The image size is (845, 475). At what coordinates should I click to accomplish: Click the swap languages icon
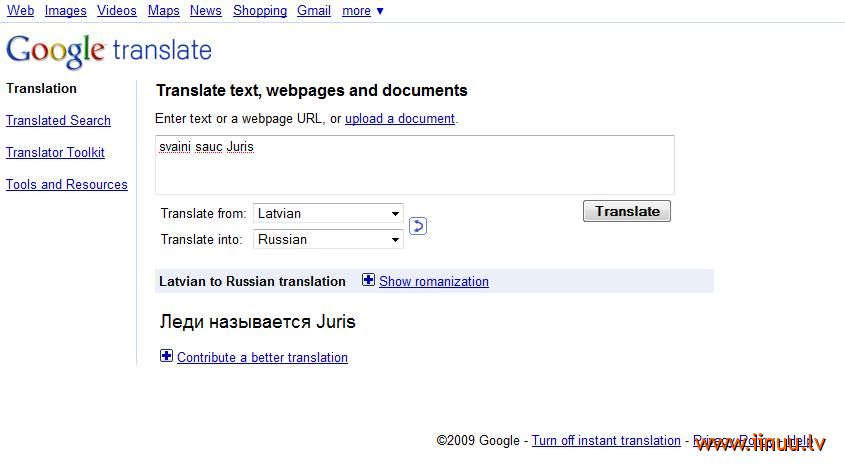[418, 226]
